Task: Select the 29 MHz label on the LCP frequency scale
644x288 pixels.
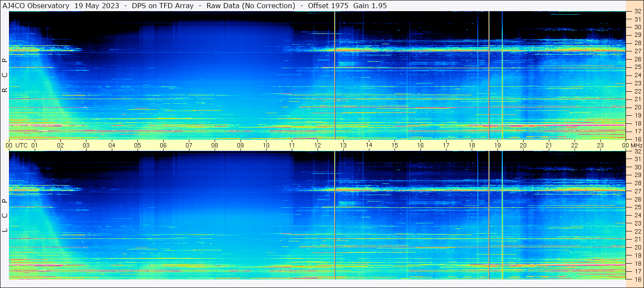Action: (638, 175)
